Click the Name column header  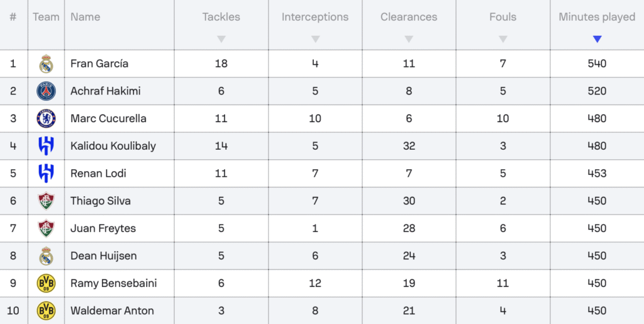point(86,17)
